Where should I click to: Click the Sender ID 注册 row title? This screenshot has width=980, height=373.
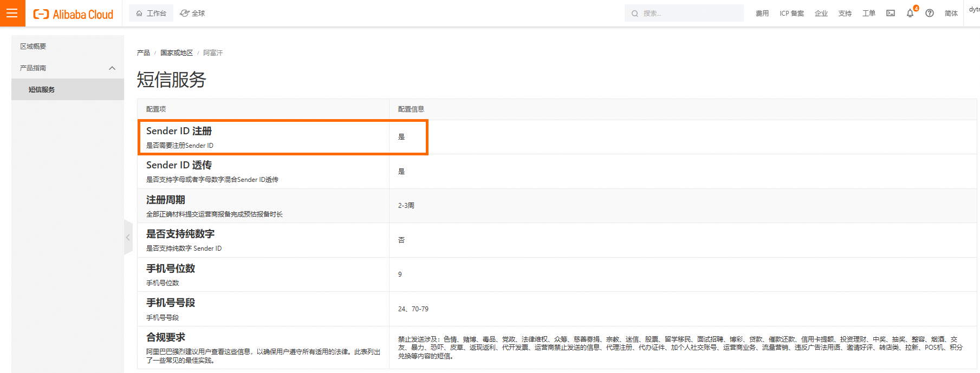pos(179,131)
